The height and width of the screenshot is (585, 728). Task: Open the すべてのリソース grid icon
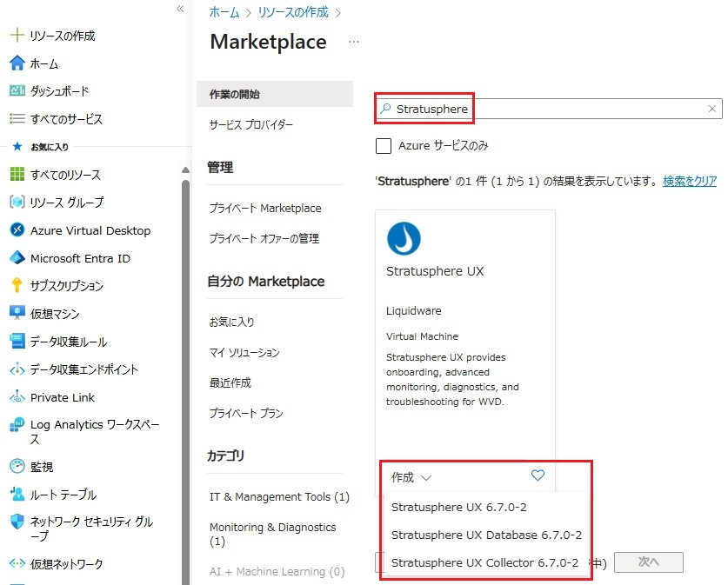(x=17, y=174)
